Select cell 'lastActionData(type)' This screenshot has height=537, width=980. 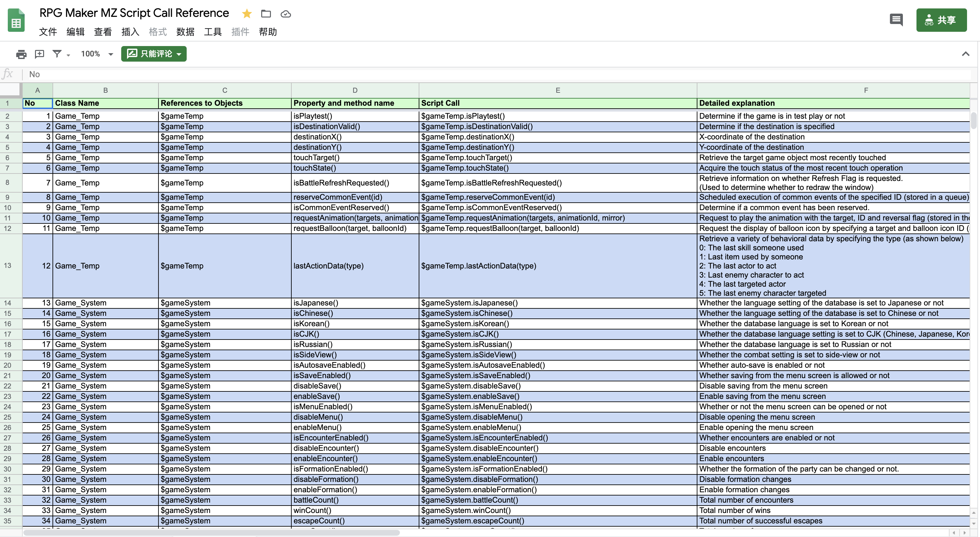pyautogui.click(x=355, y=266)
